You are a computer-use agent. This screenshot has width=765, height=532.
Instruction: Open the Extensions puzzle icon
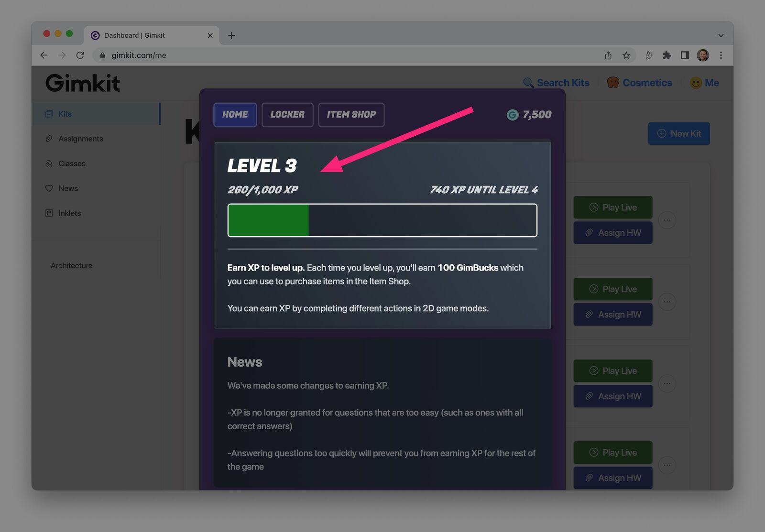coord(667,55)
